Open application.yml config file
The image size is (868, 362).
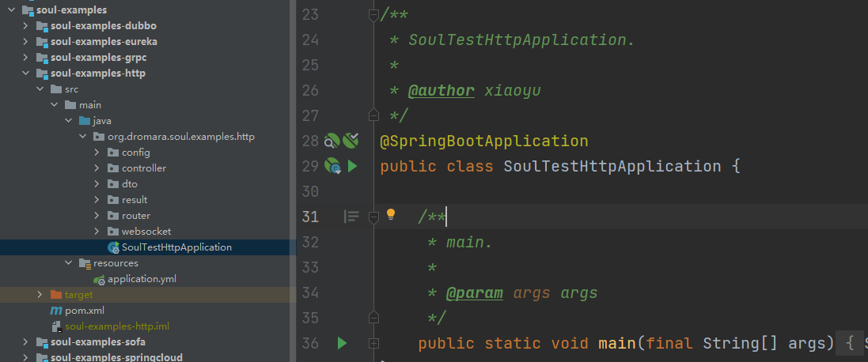point(135,279)
